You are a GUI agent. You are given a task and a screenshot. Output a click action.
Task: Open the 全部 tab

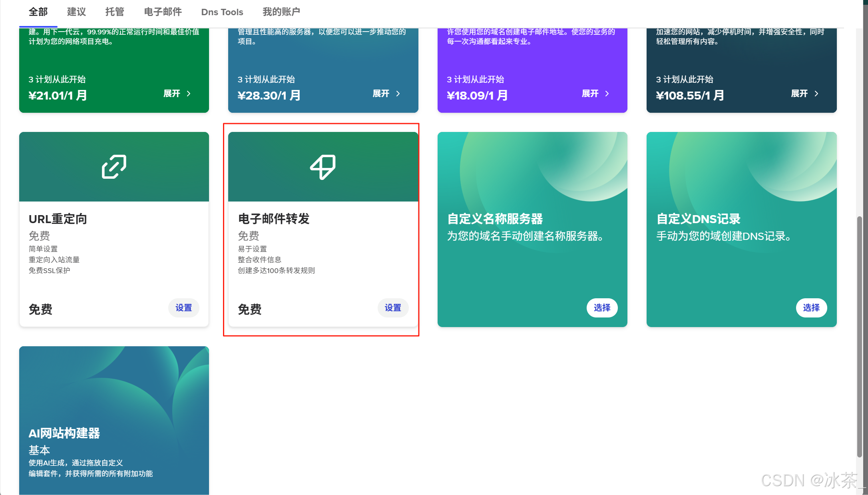click(x=38, y=12)
